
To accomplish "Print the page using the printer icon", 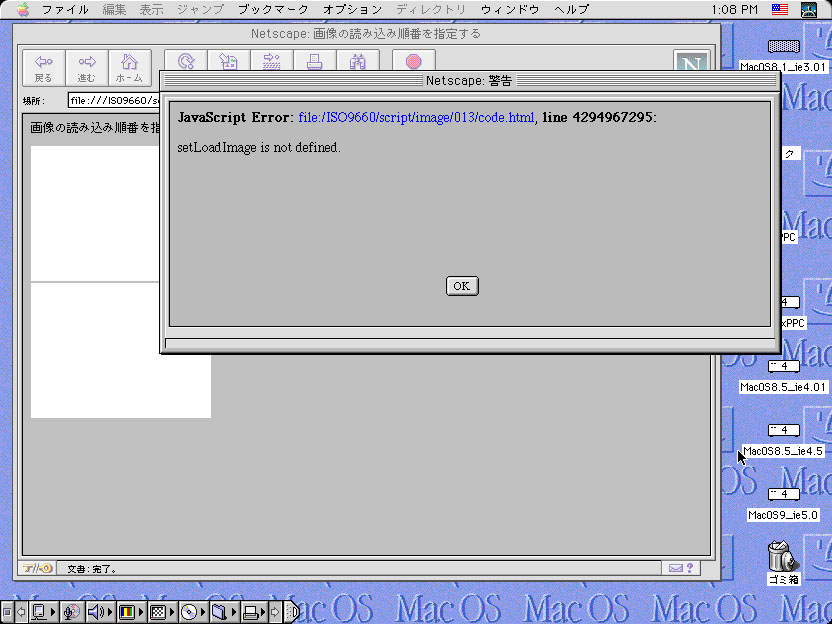I will coord(315,61).
